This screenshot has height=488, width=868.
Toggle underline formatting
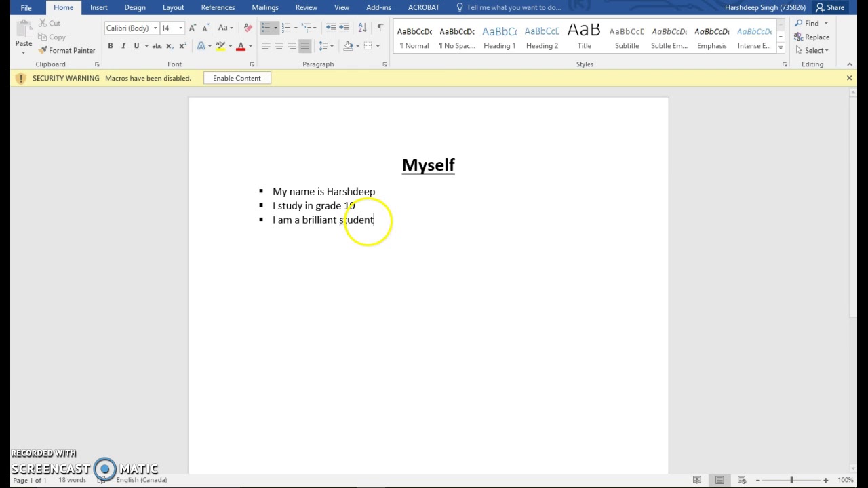[x=136, y=46]
